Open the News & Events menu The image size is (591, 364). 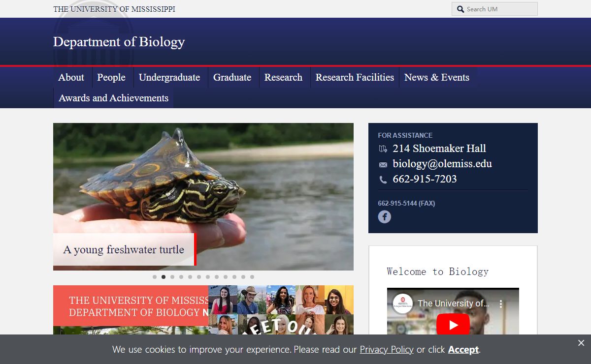coord(437,77)
